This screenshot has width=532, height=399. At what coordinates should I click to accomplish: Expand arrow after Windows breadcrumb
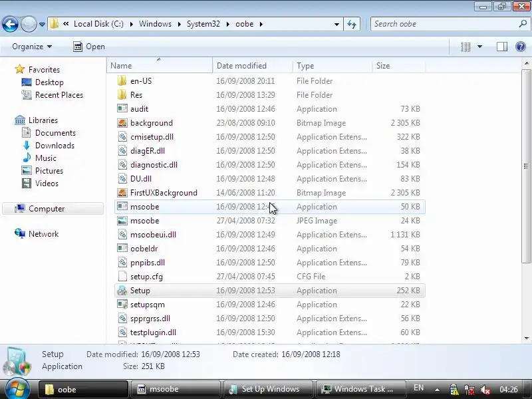coord(179,24)
